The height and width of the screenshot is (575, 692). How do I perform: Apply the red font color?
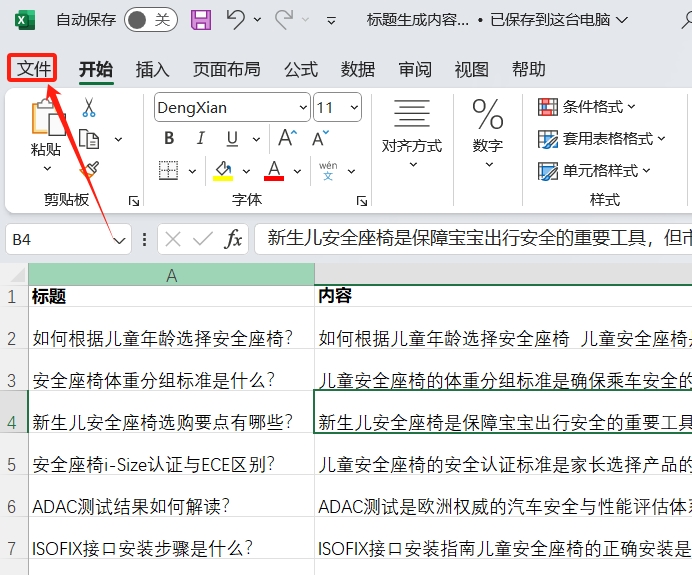(274, 170)
